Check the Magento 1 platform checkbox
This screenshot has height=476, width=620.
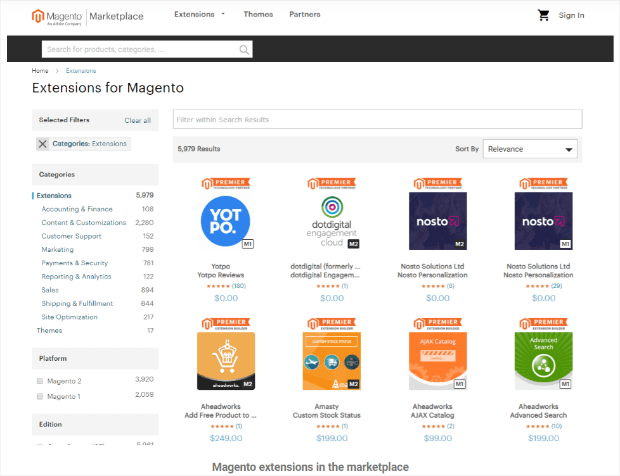[x=40, y=396]
